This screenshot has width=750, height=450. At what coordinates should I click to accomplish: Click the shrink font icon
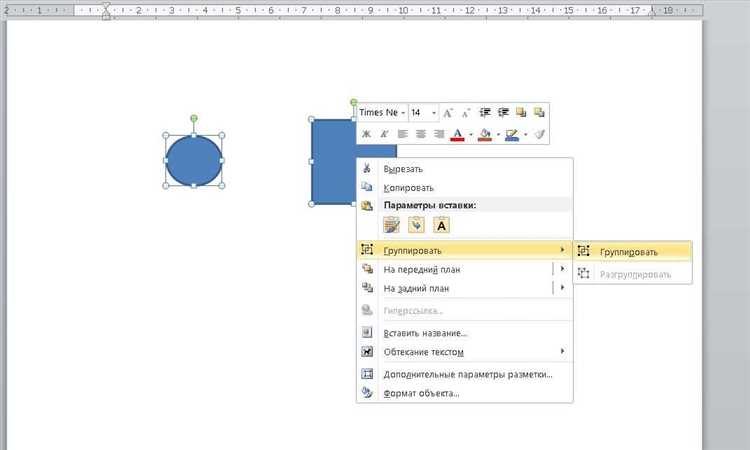466,113
